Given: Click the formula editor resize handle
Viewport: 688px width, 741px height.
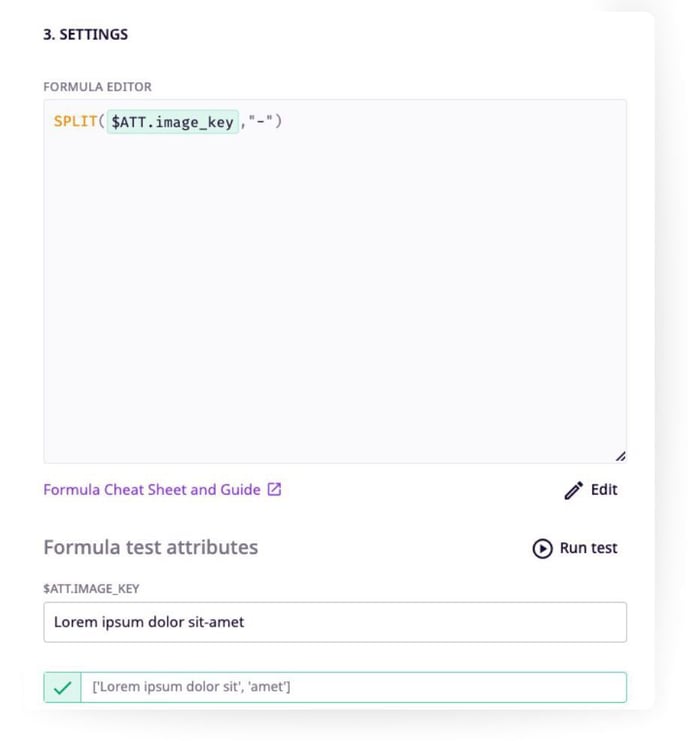Looking at the screenshot, I should [620, 456].
